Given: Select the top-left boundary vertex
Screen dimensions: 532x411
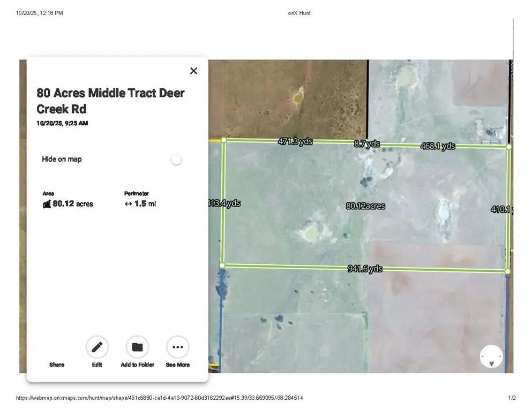Looking at the screenshot, I should 224,140.
